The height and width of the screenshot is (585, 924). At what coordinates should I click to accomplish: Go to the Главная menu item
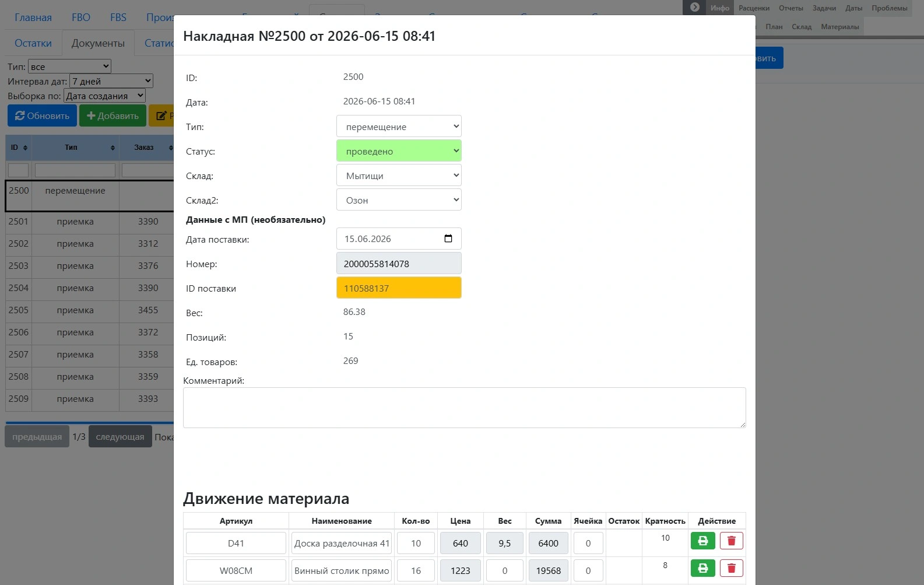click(x=33, y=17)
